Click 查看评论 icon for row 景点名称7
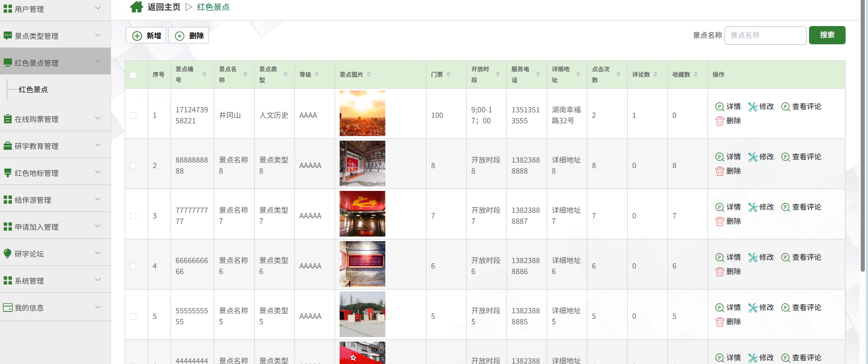Viewport: 868px width, 364px height. [785, 207]
